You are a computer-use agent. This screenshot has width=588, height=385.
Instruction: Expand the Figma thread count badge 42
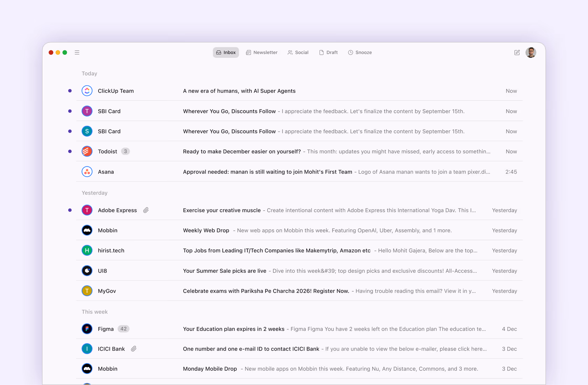[124, 329]
